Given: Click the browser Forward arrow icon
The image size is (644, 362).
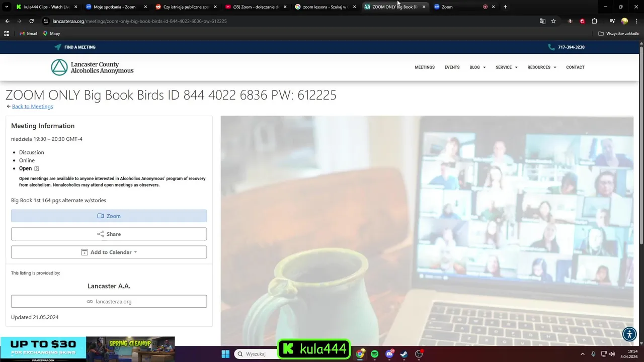Looking at the screenshot, I should (19, 21).
